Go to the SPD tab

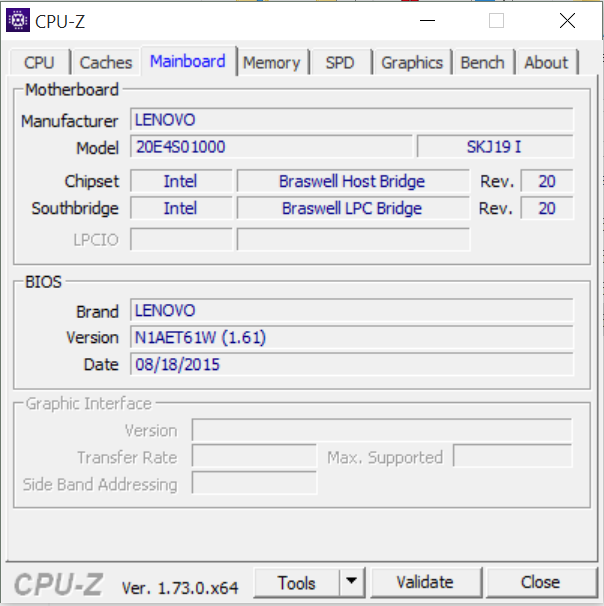[x=340, y=62]
